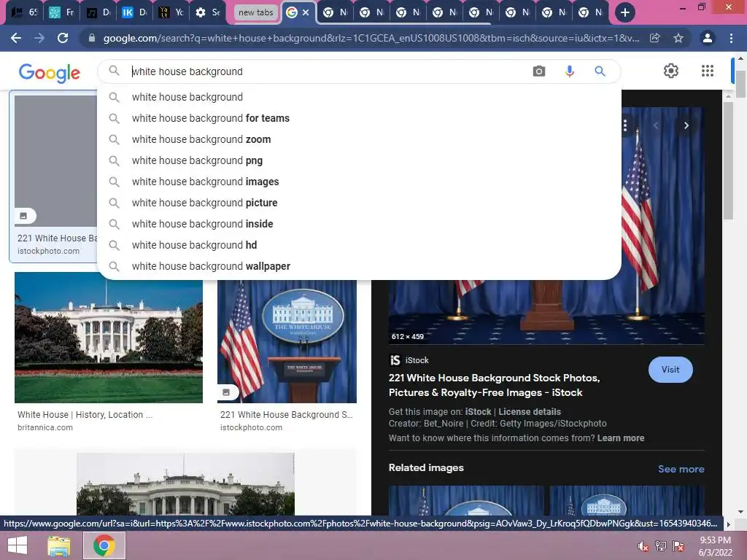
Task: Choose suggestion 'white house background png'
Action: pyautogui.click(x=359, y=160)
